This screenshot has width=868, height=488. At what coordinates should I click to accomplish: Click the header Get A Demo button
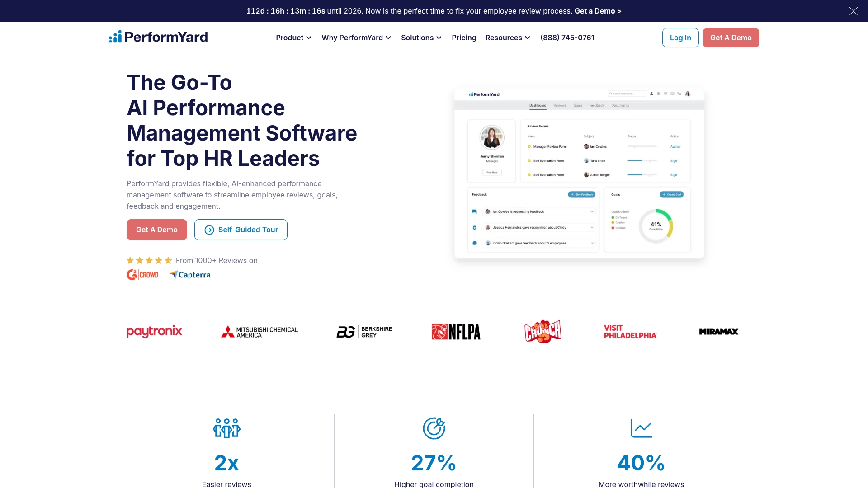point(731,38)
